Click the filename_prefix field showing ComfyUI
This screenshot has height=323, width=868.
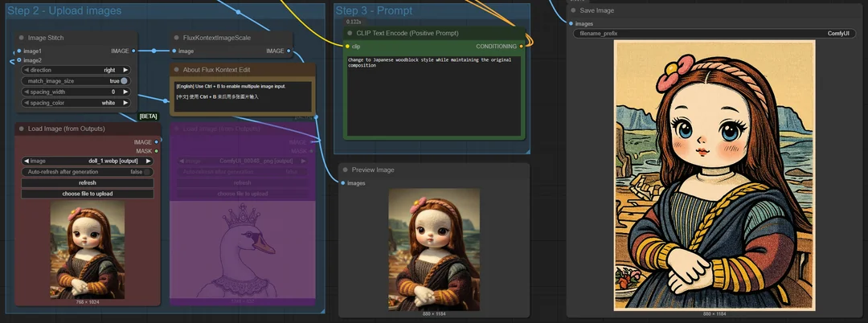tap(714, 34)
